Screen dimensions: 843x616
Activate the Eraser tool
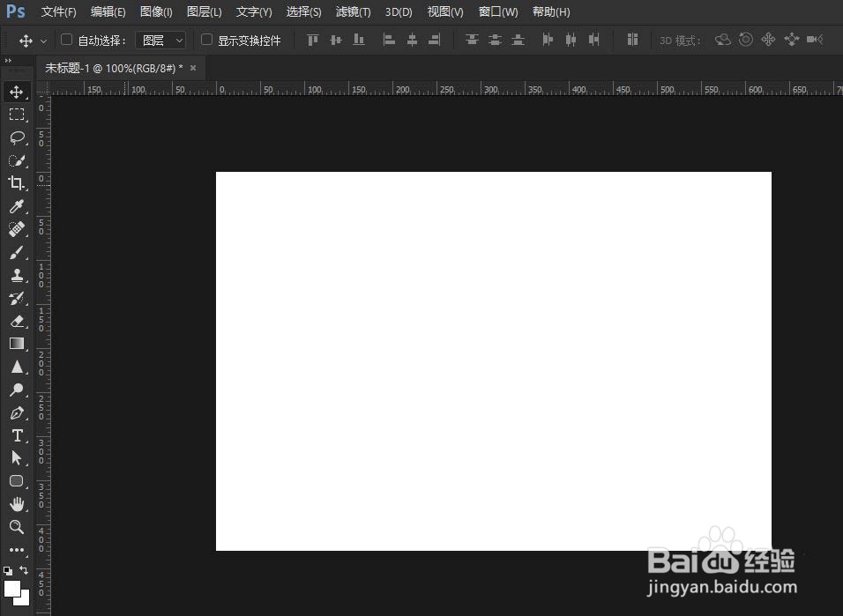pos(17,321)
